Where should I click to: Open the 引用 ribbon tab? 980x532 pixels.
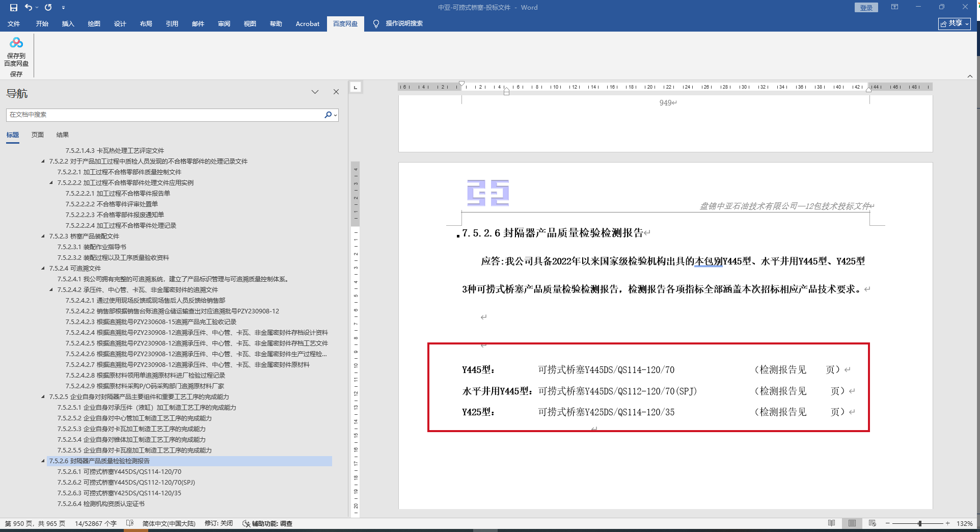(172, 24)
